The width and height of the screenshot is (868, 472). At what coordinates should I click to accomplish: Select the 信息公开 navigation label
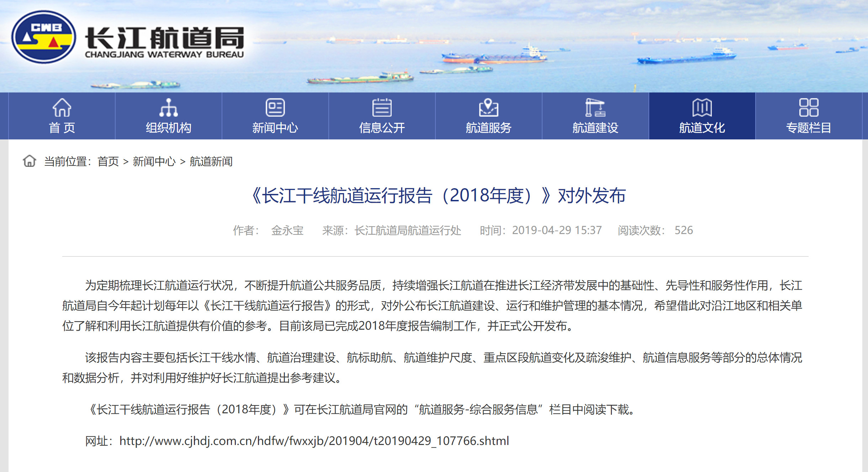coord(382,128)
